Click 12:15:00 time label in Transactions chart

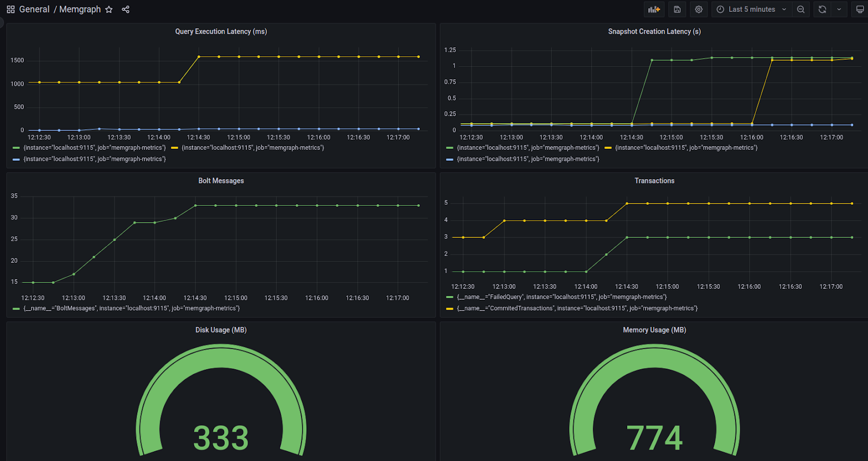[667, 287]
